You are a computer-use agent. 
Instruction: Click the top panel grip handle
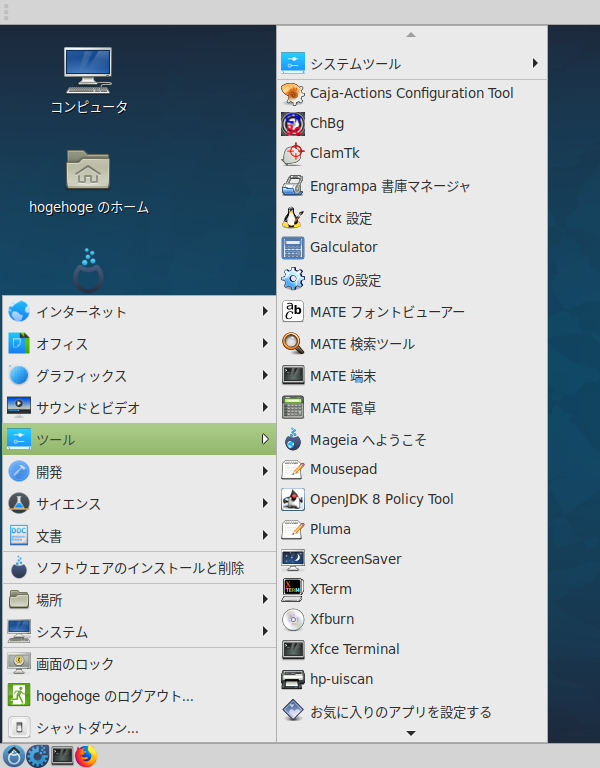pyautogui.click(x=6, y=12)
